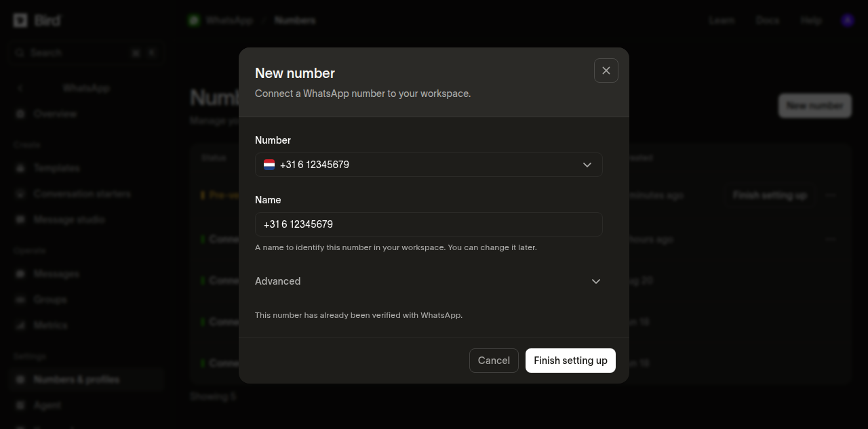The image size is (868, 429).
Task: Click the chevron beside Advanced
Action: (596, 281)
